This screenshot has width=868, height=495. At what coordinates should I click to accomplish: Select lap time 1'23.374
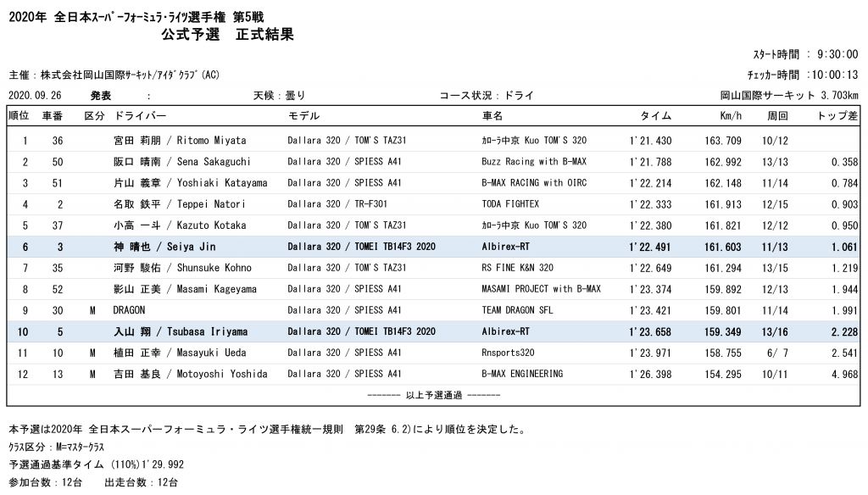point(650,289)
